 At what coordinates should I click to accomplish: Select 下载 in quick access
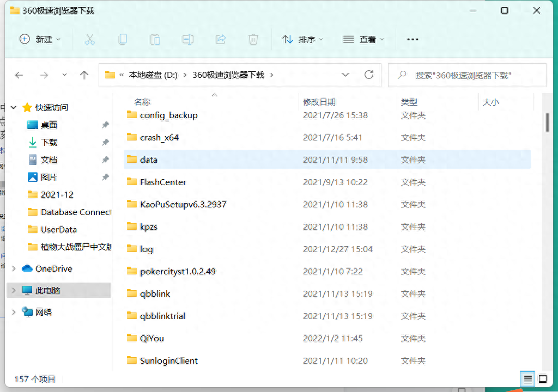48,142
